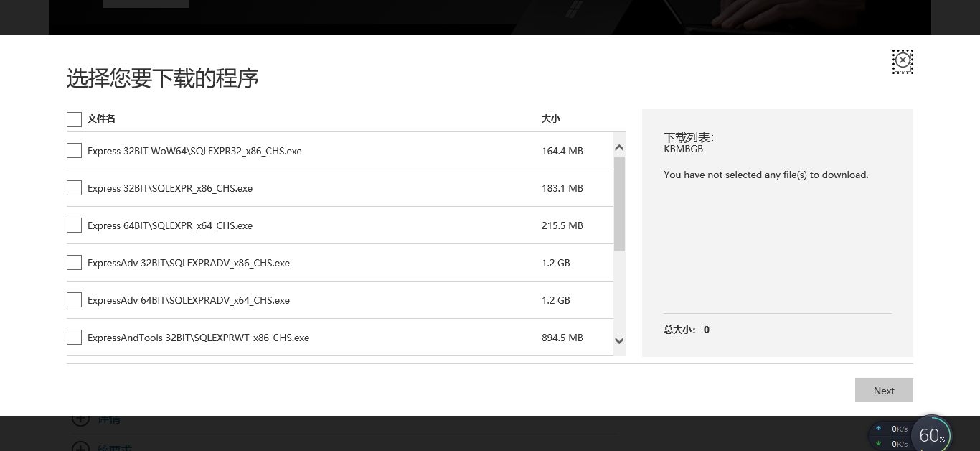Check the SQLEXPR32_x86_CHS.exe checkbox
This screenshot has height=451, width=980.
point(74,151)
